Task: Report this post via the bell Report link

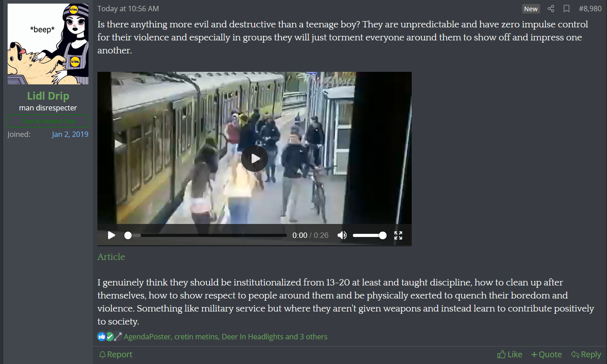Action: coord(116,355)
